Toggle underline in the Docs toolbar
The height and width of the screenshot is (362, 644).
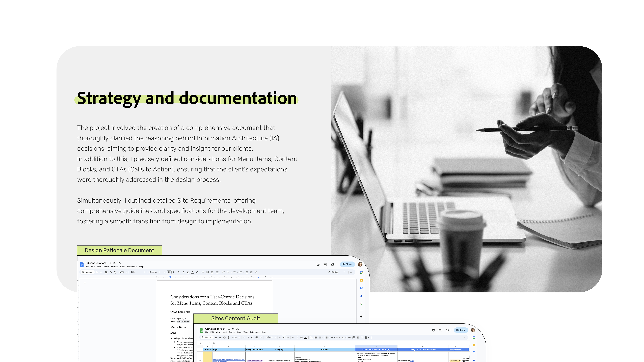(x=187, y=272)
